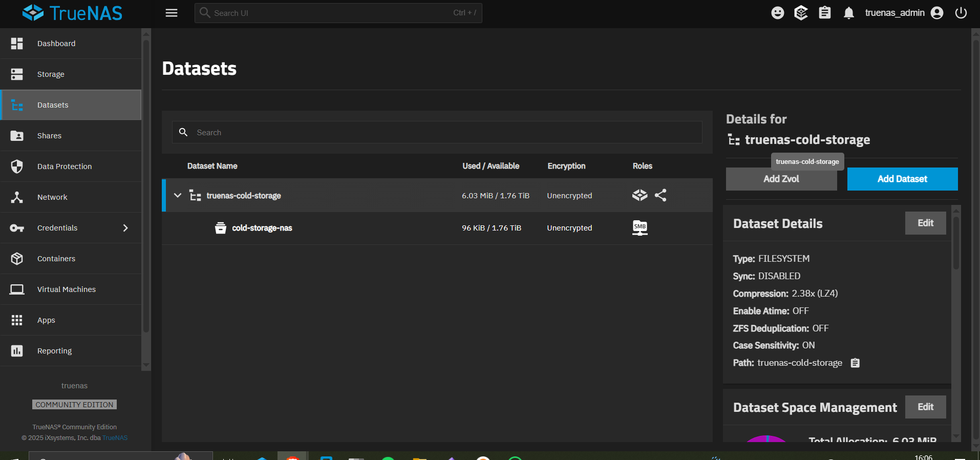Click the share role icon for truenas-cold-storage
Viewport: 980px width, 460px height.
[661, 195]
